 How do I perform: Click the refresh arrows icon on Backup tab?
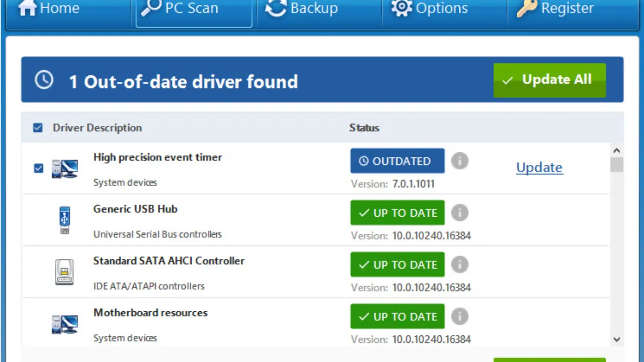coord(276,8)
